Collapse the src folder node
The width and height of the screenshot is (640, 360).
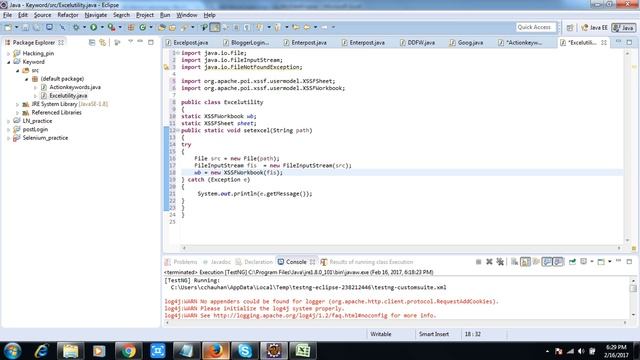click(x=17, y=71)
